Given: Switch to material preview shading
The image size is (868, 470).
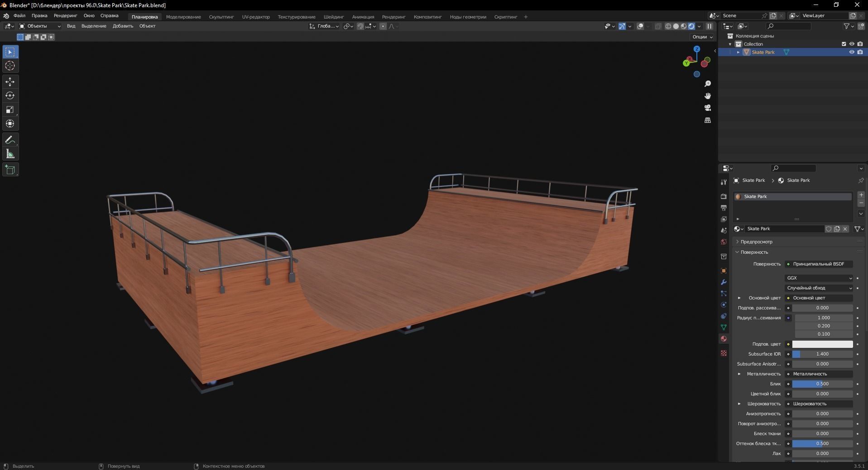Looking at the screenshot, I should pos(684,26).
